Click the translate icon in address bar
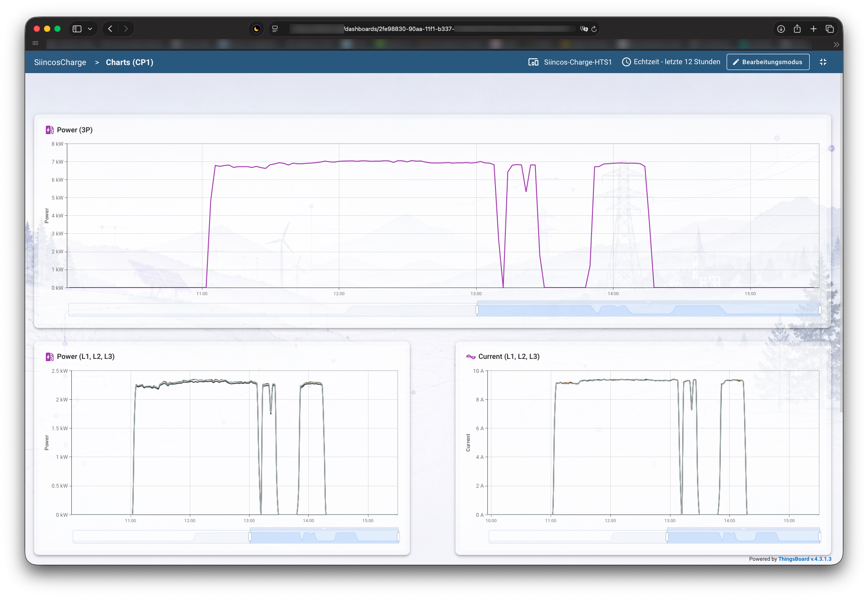The width and height of the screenshot is (868, 598). 583,29
